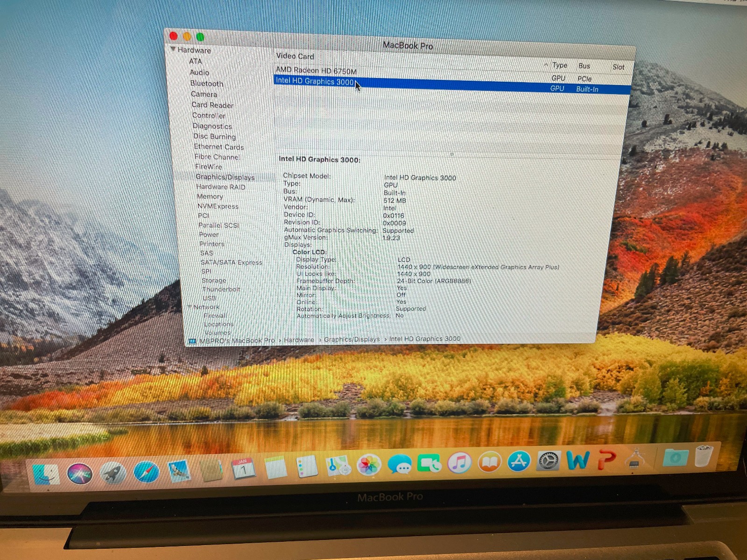Select SAS in the sidebar
The height and width of the screenshot is (560, 747).
[x=206, y=253]
